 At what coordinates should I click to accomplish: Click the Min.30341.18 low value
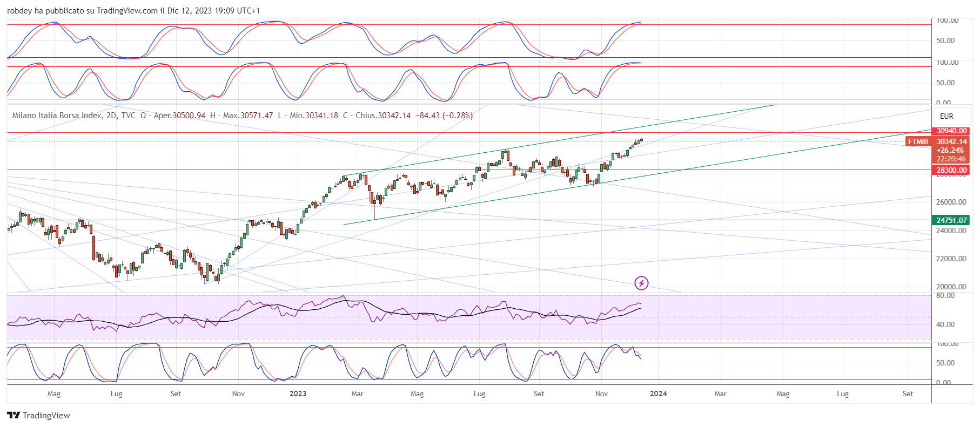click(x=314, y=116)
